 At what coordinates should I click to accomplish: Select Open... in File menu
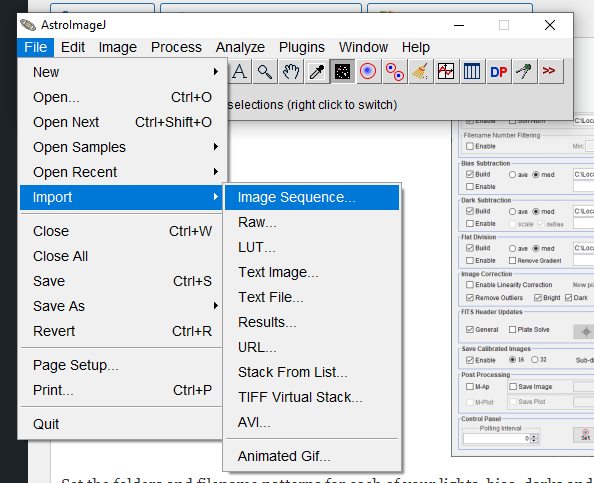pyautogui.click(x=121, y=97)
